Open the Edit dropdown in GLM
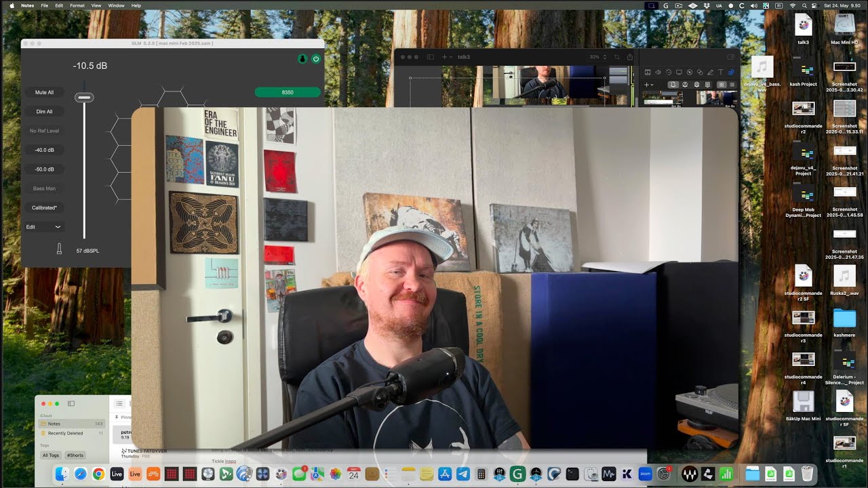Image resolution: width=868 pixels, height=488 pixels. 44,227
